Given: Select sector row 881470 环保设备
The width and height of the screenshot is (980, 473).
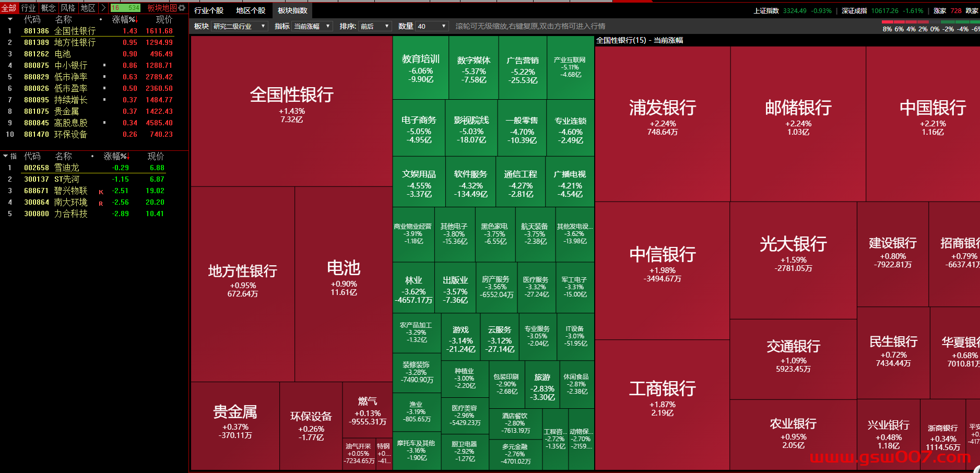Looking at the screenshot, I should pos(94,134).
